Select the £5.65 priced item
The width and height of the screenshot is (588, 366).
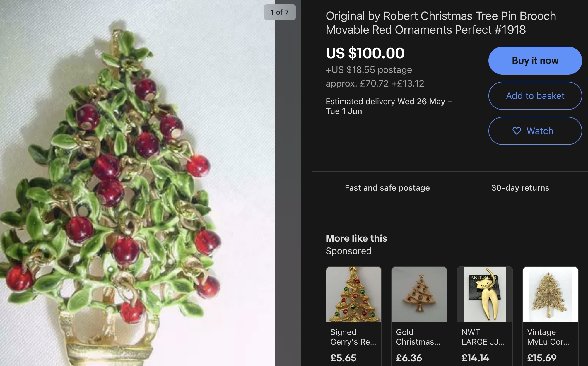(343, 358)
